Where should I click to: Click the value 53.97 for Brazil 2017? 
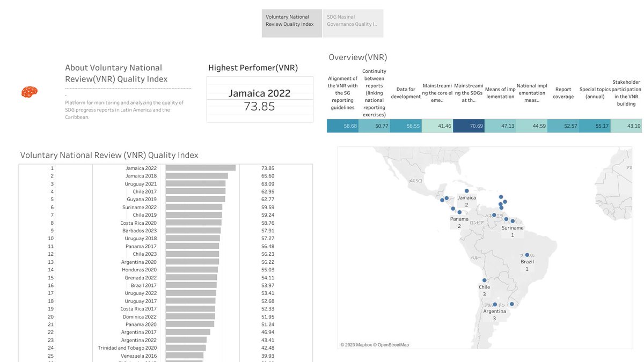point(268,285)
